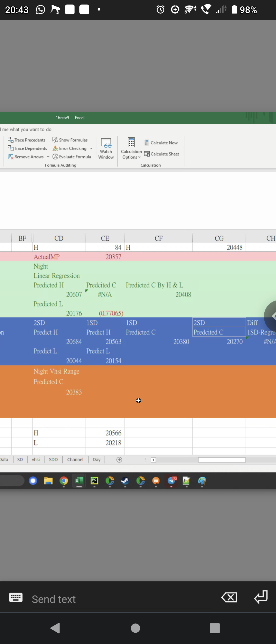
Task: Open the Watch Window
Action: pyautogui.click(x=106, y=149)
